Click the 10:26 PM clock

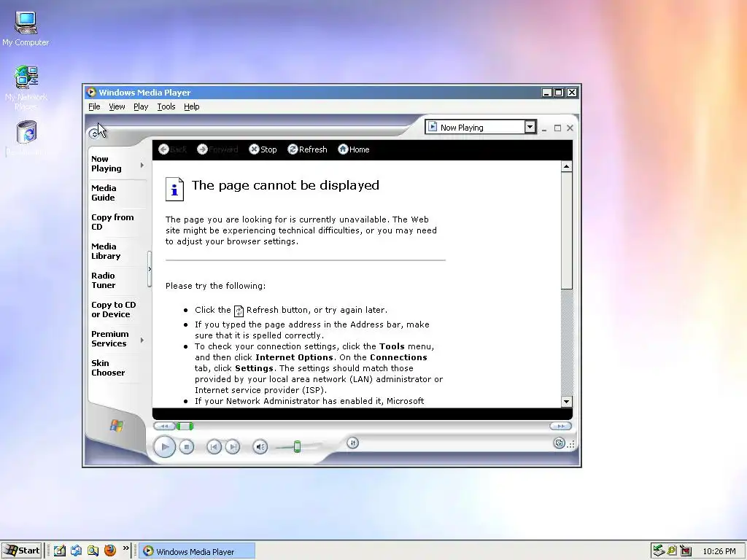click(719, 551)
